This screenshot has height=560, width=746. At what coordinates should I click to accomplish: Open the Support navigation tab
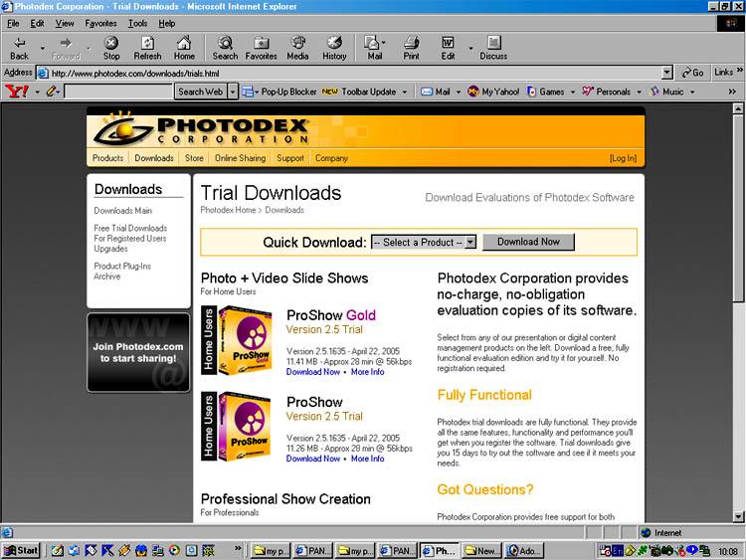pos(290,158)
